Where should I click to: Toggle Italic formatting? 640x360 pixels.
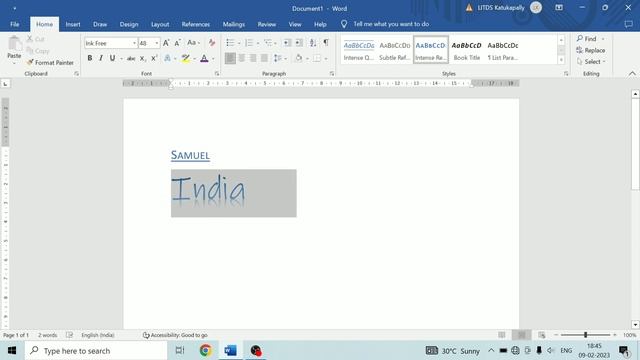(101, 58)
